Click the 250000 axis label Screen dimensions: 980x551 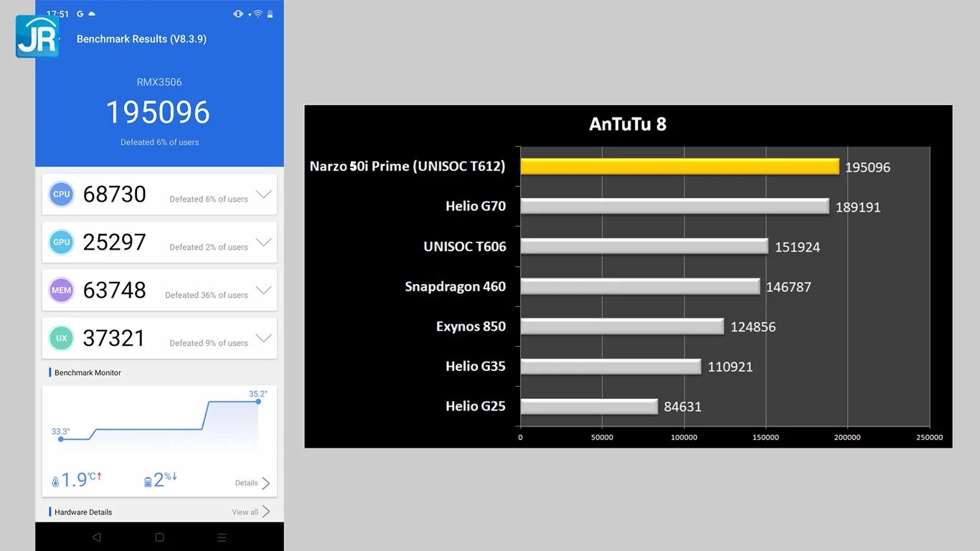pyautogui.click(x=930, y=438)
